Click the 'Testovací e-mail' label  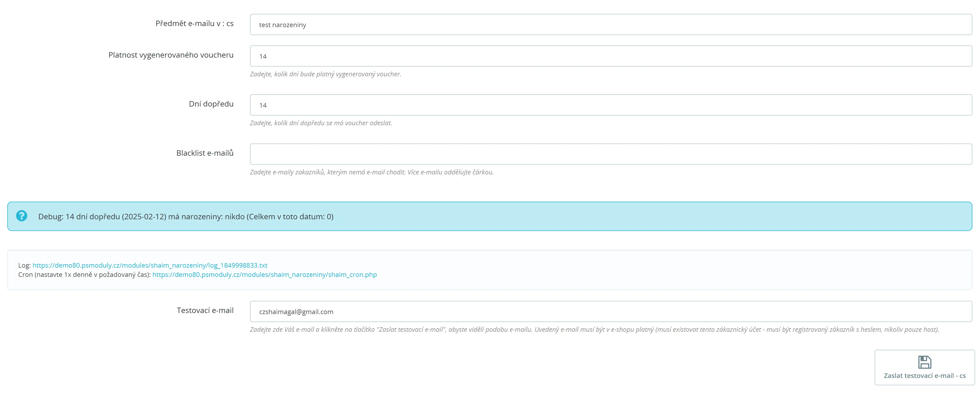click(205, 311)
